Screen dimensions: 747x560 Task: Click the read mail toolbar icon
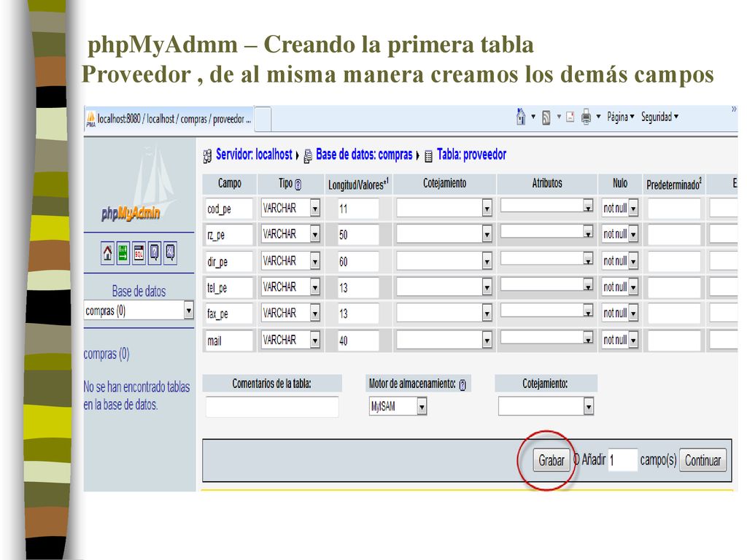(x=570, y=117)
